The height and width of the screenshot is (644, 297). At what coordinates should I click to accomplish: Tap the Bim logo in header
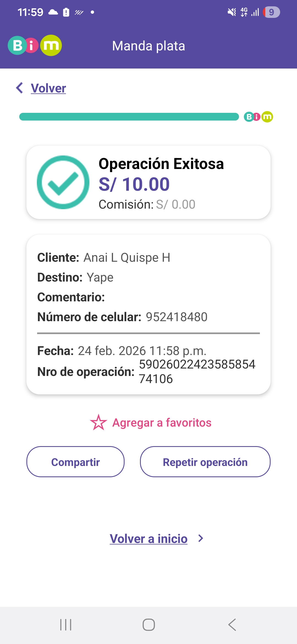(35, 45)
